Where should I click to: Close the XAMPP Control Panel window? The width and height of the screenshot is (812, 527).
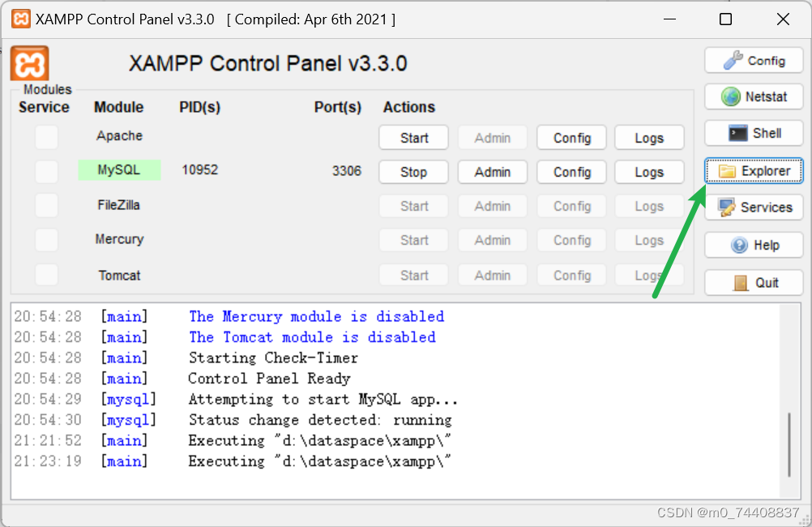point(783,19)
